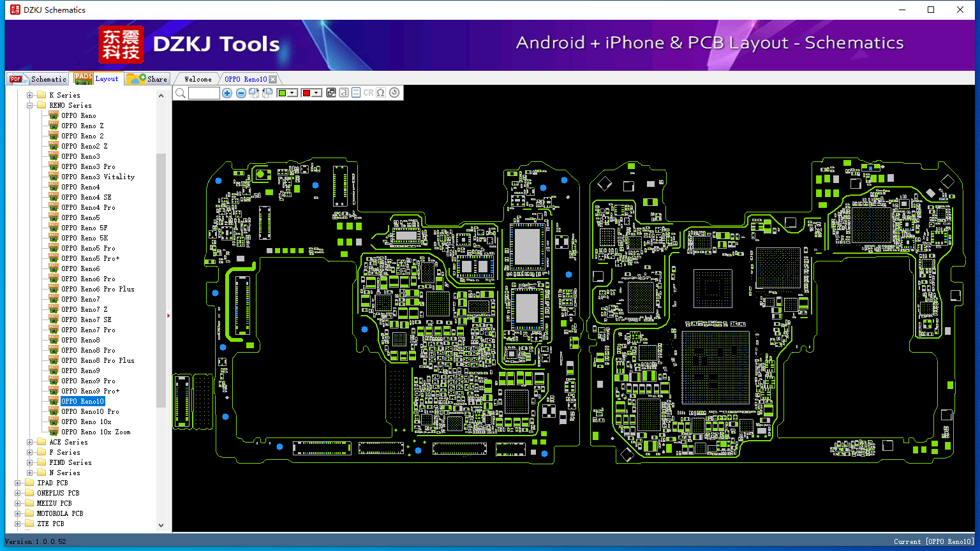Expand the N Series folder
This screenshot has width=980, height=551.
click(29, 473)
